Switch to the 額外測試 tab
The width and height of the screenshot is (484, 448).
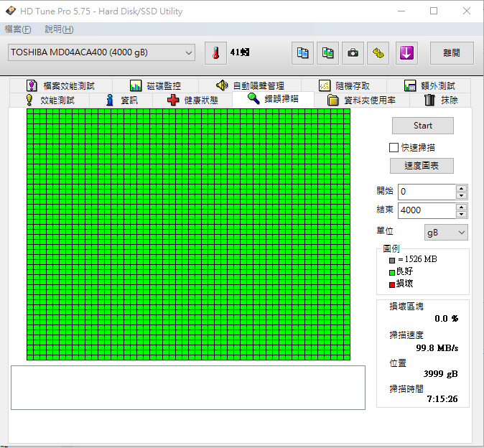[x=429, y=85]
